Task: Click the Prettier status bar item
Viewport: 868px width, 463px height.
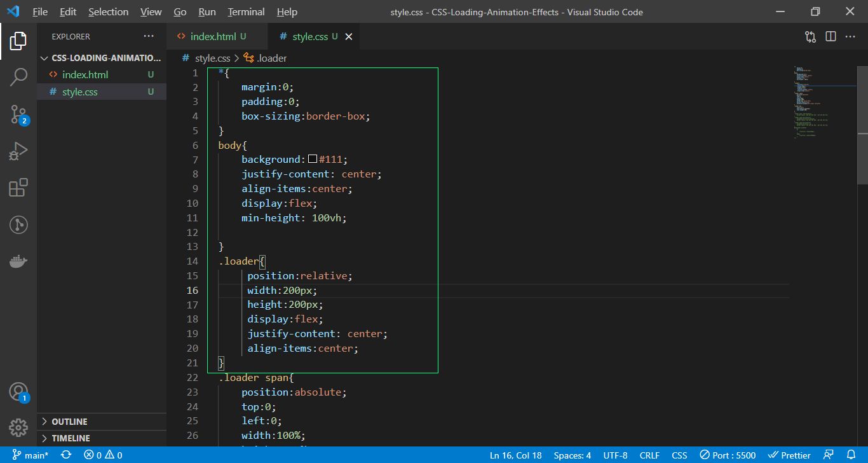Action: (789, 455)
